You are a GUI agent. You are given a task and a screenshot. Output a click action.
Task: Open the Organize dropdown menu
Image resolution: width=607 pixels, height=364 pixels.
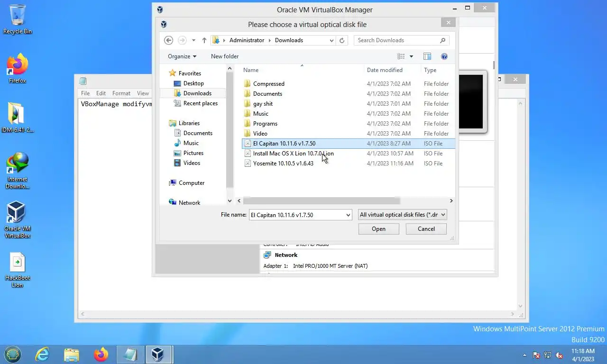pyautogui.click(x=182, y=56)
